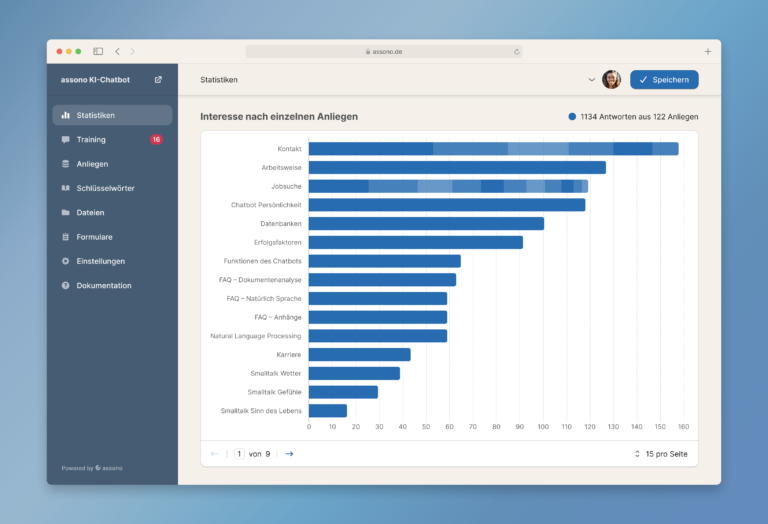
Task: Click the Smalltalk Sinn des Lebens bar
Action: [328, 410]
